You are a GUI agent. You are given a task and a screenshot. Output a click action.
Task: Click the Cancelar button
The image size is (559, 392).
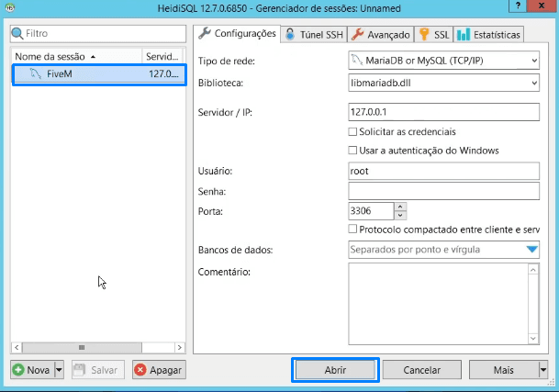[421, 370]
